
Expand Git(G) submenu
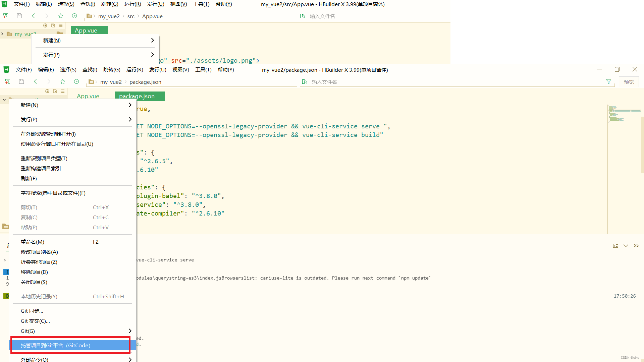(x=130, y=331)
